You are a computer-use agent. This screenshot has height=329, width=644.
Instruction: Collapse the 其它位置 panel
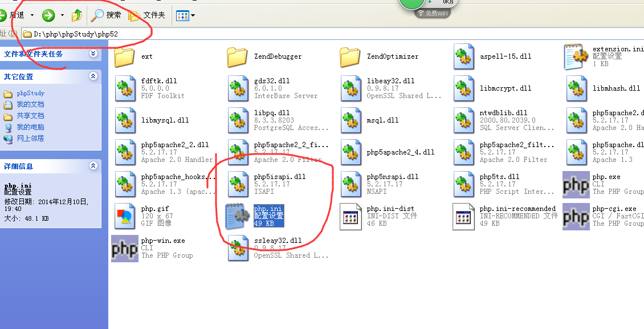pyautogui.click(x=93, y=76)
